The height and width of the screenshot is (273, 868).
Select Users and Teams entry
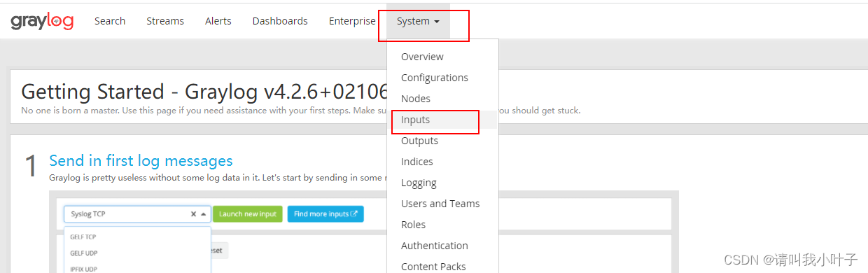pos(440,204)
